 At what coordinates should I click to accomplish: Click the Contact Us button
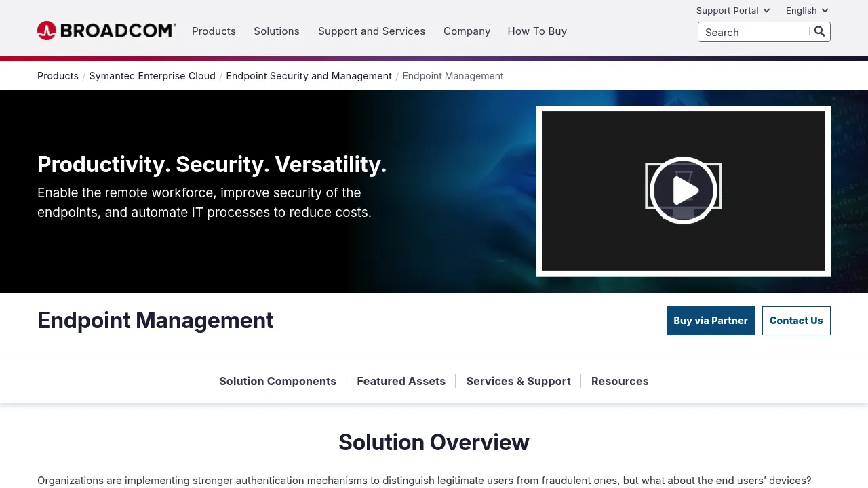coord(796,321)
